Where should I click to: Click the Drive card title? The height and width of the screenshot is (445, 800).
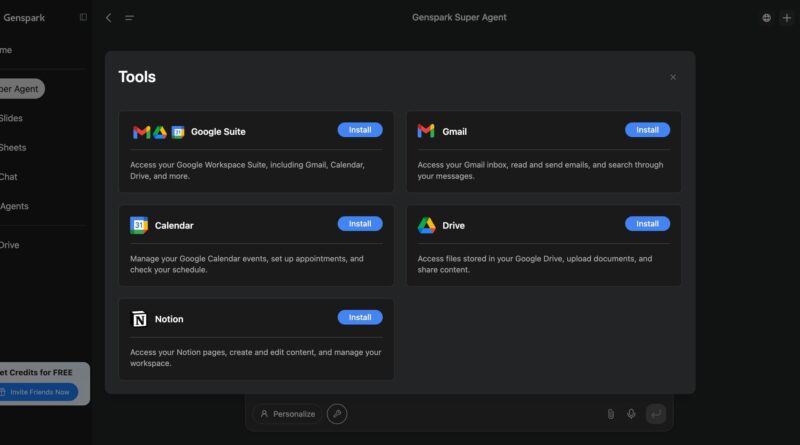coord(453,226)
